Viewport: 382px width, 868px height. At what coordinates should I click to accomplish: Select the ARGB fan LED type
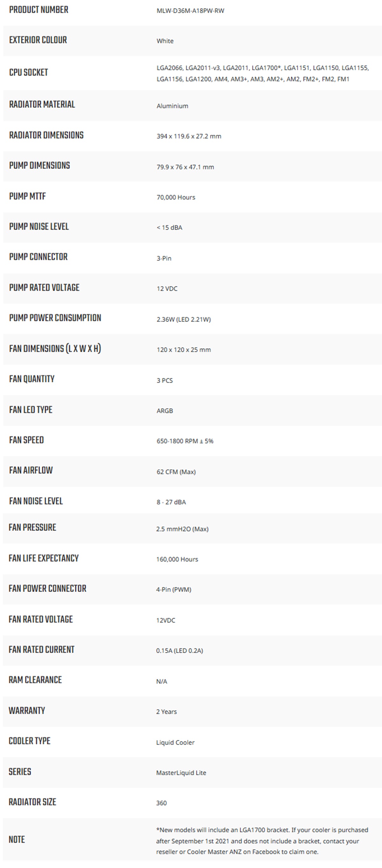[x=165, y=411]
